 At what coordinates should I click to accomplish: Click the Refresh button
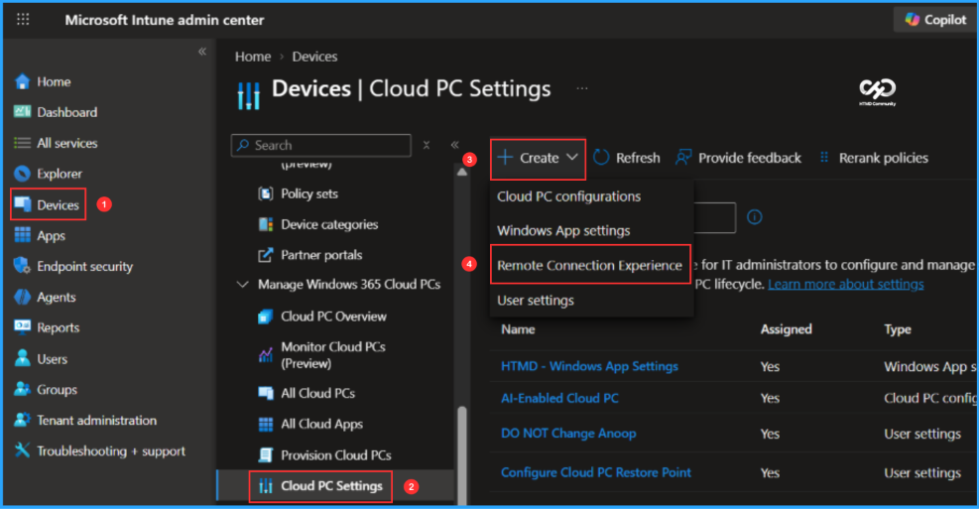(x=626, y=158)
